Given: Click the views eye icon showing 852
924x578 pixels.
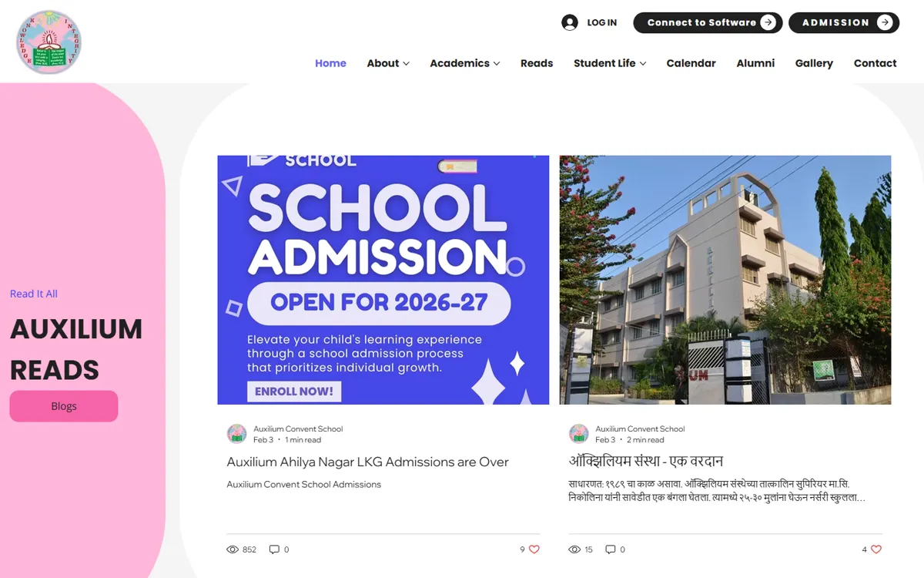Looking at the screenshot, I should tap(233, 549).
